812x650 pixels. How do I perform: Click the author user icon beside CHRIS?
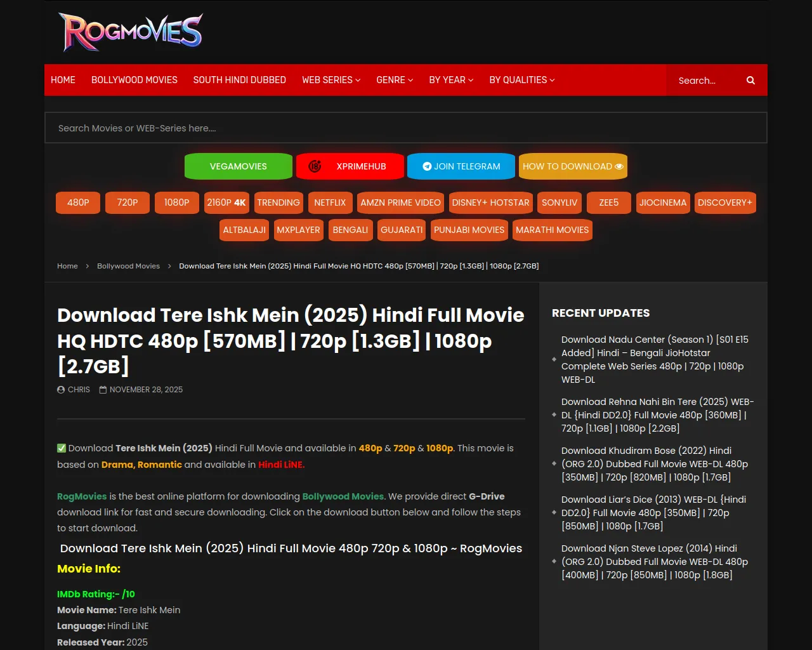point(61,390)
